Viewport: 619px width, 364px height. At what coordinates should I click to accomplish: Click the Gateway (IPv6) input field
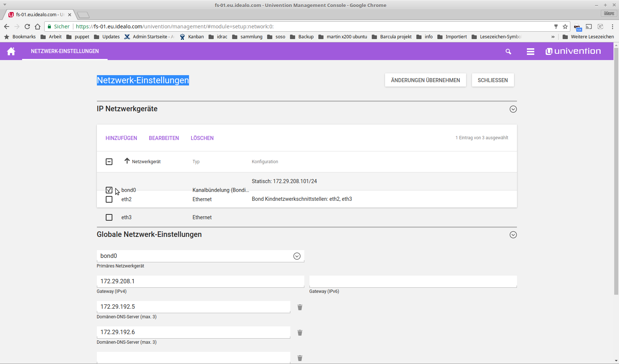pyautogui.click(x=413, y=281)
